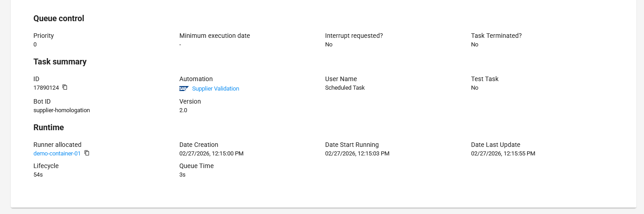Click the Task Terminated label
Image resolution: width=644 pixels, height=214 pixels.
(x=496, y=36)
